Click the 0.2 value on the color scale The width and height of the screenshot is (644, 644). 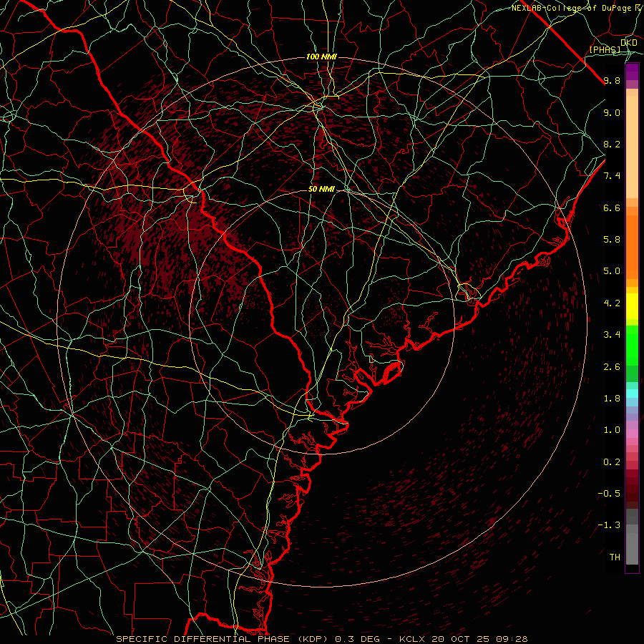612,462
